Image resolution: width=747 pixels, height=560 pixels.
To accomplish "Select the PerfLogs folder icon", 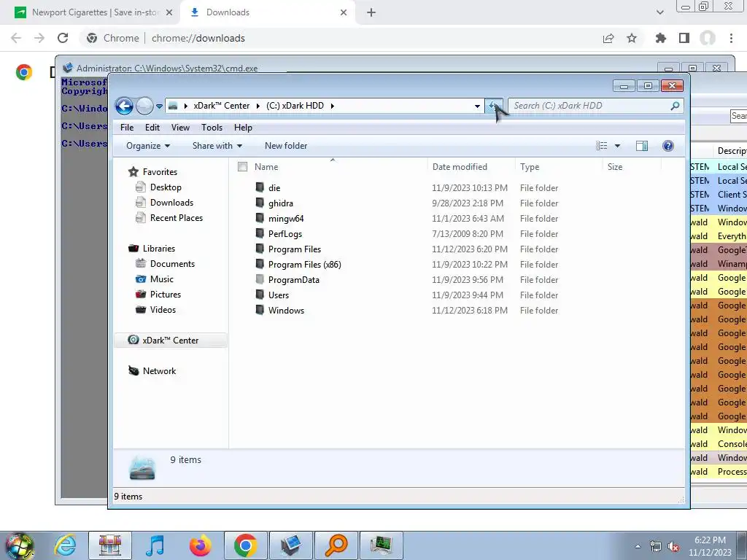I will pos(260,233).
